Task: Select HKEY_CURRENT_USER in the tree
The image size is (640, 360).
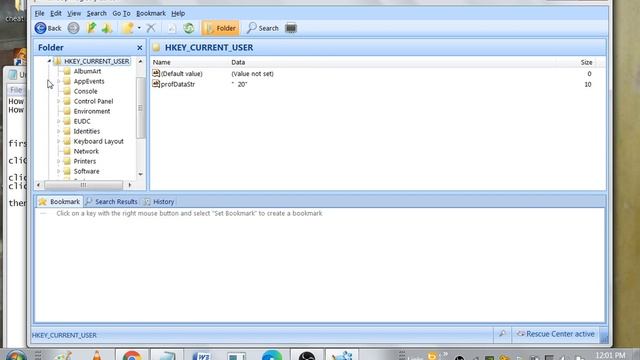Action: 96,61
